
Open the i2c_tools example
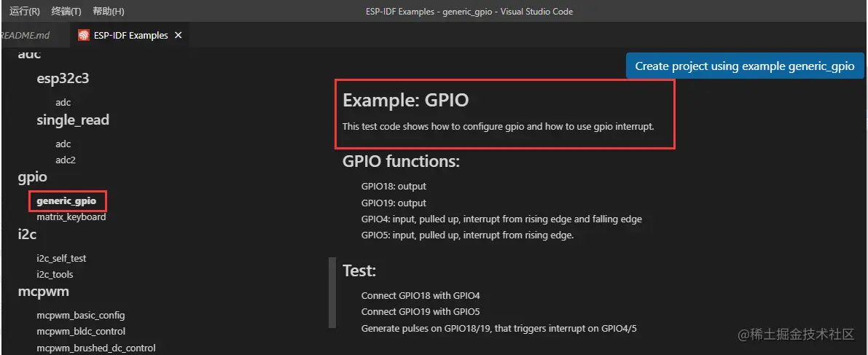click(x=55, y=275)
